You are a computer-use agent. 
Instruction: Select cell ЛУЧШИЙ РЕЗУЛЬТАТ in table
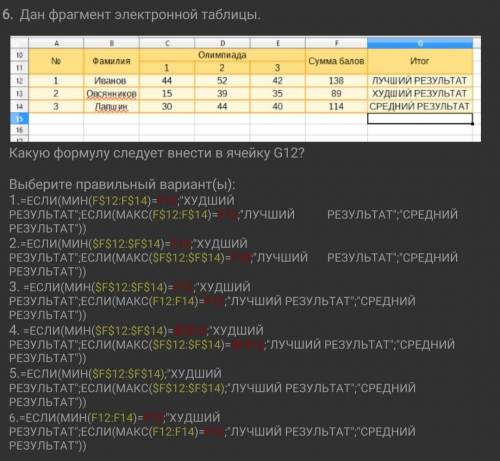[420, 81]
